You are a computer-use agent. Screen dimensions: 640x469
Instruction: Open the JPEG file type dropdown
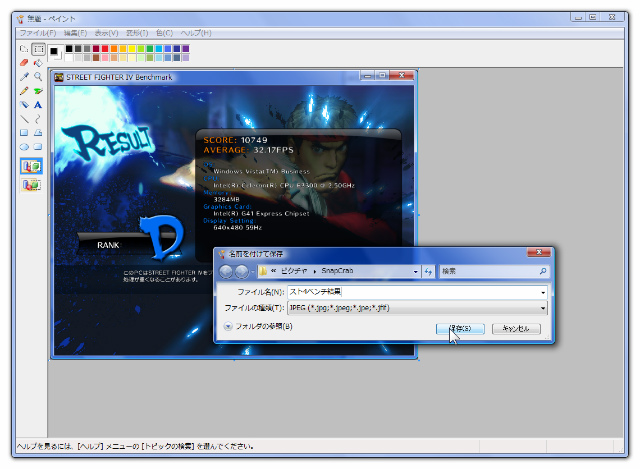(x=543, y=308)
